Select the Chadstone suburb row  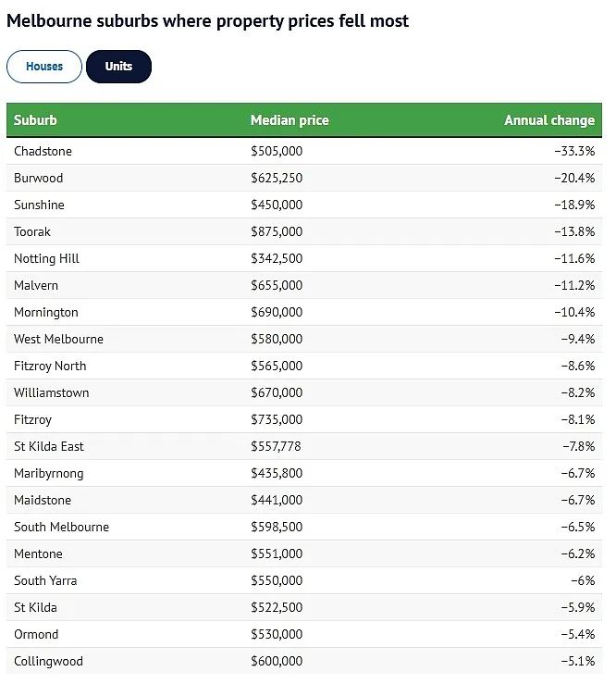pos(43,151)
